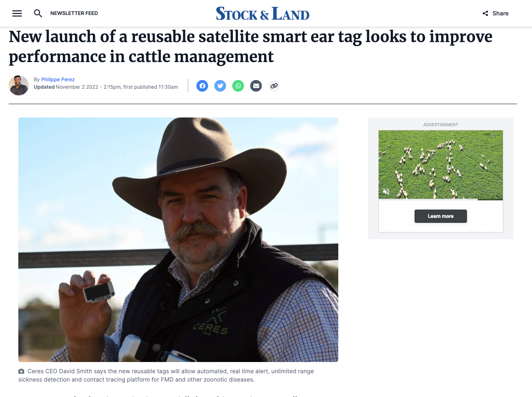Viewport: 532px width, 397px height.
Task: Click the main photo of the Ceres CEO
Action: (178, 239)
